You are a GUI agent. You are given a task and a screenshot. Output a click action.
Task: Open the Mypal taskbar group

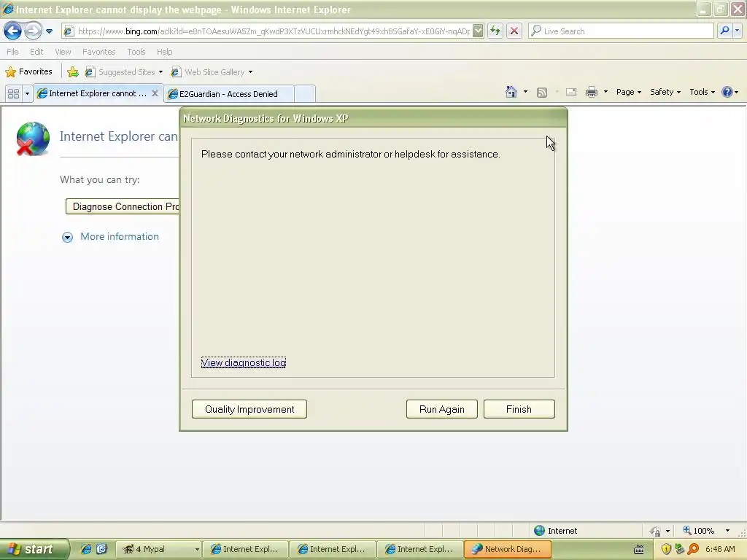pos(158,549)
